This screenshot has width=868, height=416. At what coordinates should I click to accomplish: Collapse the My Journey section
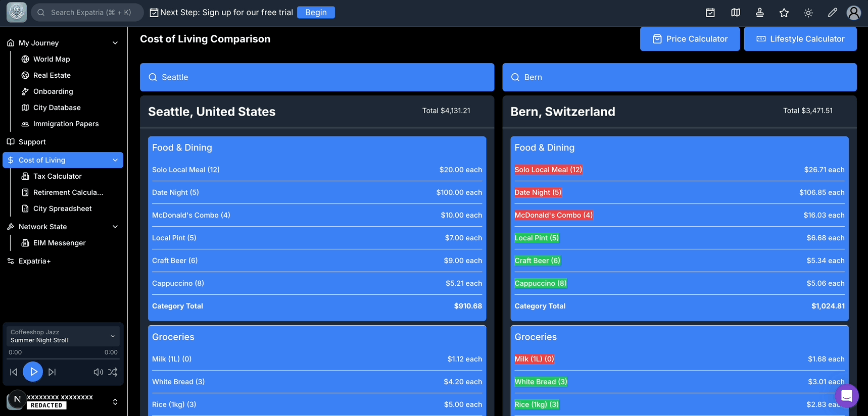coord(115,43)
